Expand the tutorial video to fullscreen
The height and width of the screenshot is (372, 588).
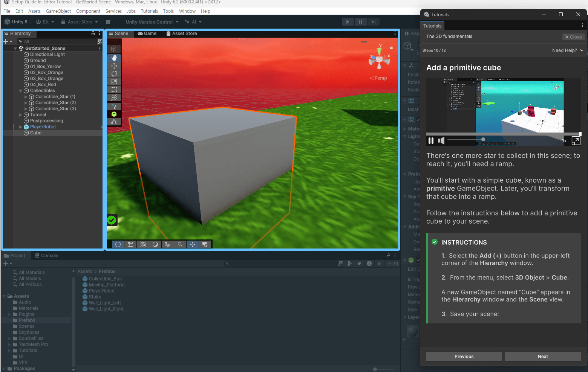click(576, 141)
